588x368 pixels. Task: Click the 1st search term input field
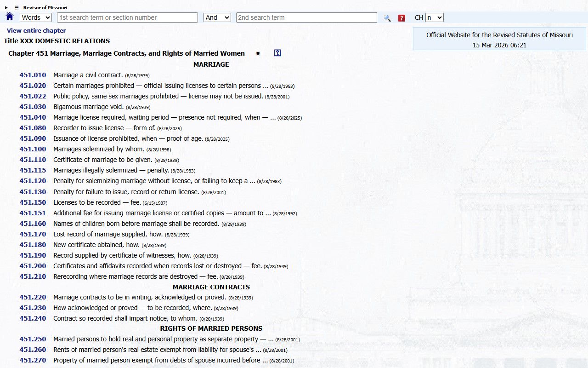point(127,17)
